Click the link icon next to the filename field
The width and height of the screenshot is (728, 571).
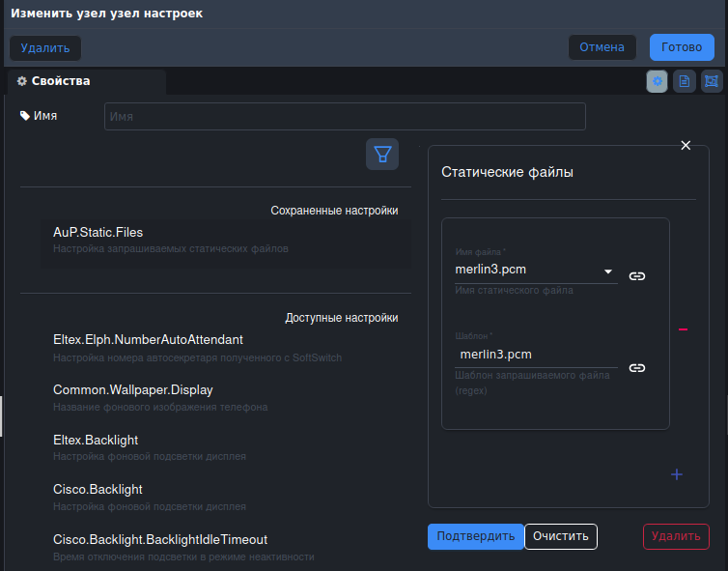(x=637, y=276)
